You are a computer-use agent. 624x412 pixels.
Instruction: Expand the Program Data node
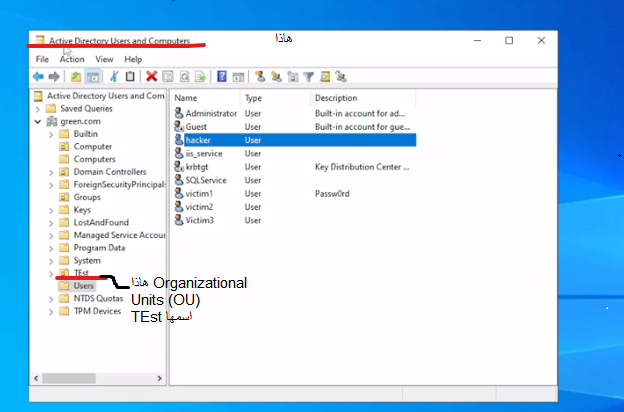[51, 248]
